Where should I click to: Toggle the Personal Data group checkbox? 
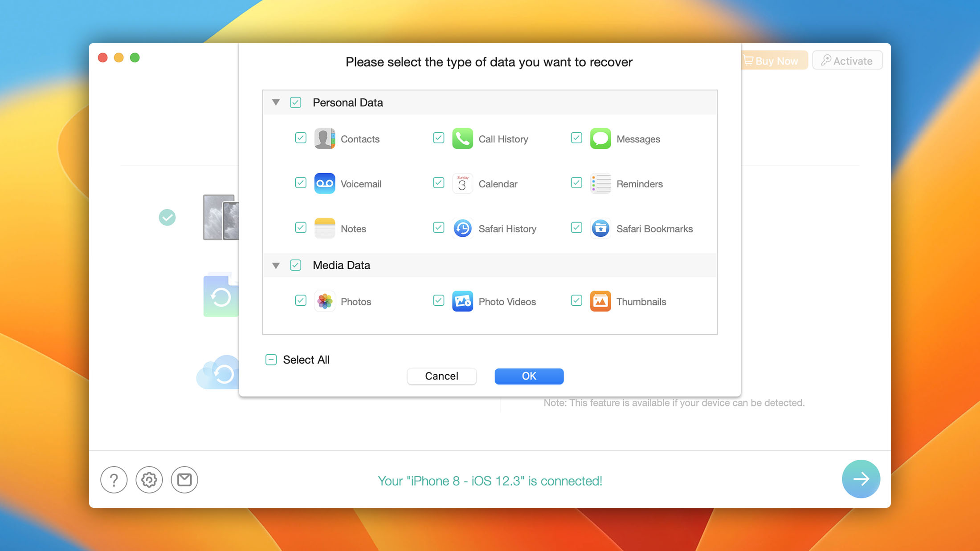point(295,103)
